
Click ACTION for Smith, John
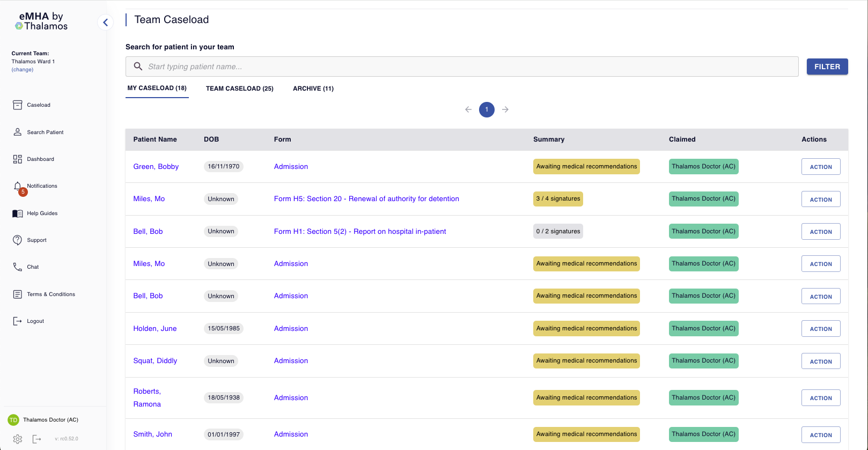821,435
